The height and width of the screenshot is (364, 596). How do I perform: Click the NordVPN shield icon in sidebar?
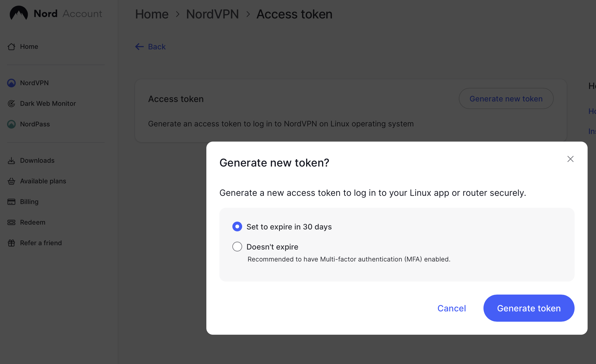click(11, 83)
